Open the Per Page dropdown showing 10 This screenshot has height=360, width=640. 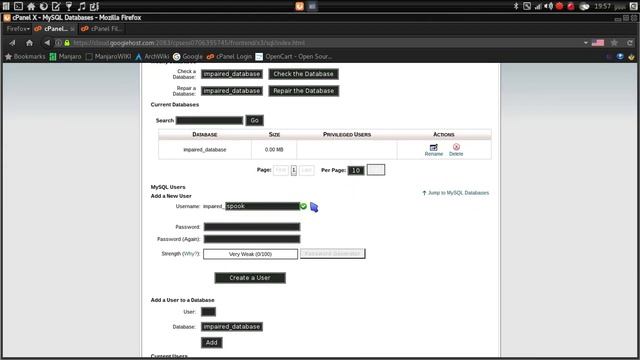(x=356, y=170)
